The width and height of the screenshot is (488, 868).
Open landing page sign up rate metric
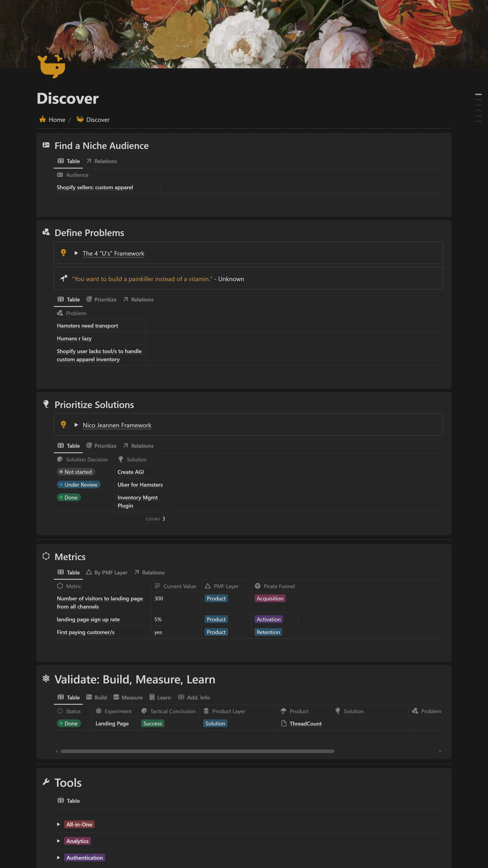pos(88,619)
